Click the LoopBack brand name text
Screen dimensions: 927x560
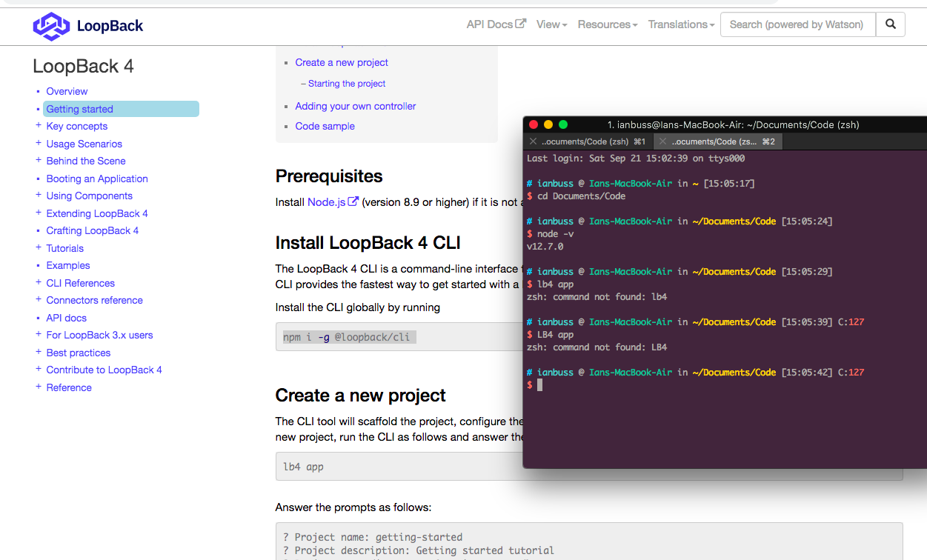click(x=110, y=26)
